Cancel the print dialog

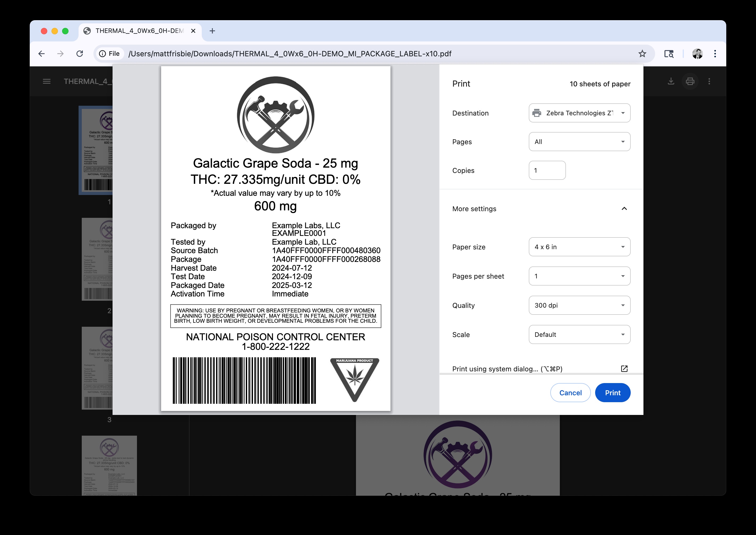click(570, 393)
